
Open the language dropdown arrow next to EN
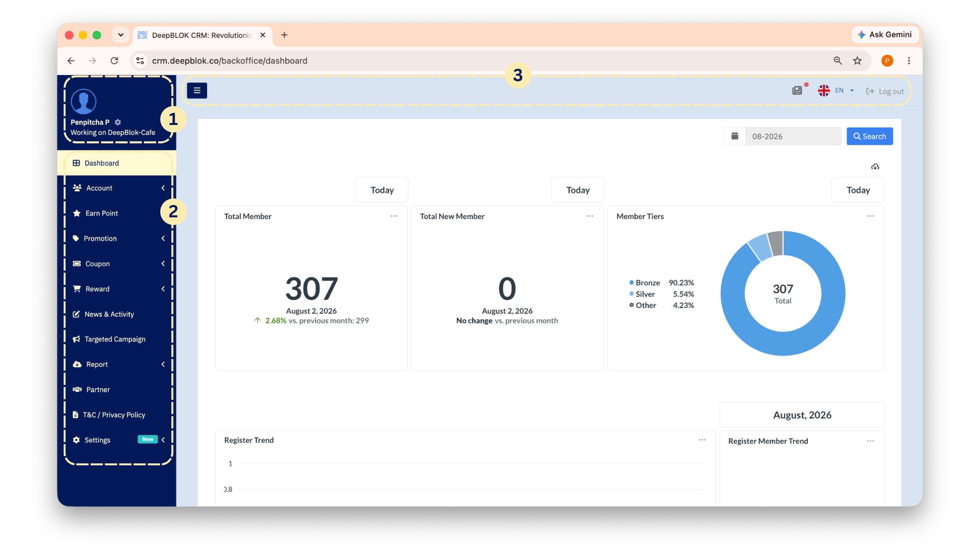click(x=851, y=91)
